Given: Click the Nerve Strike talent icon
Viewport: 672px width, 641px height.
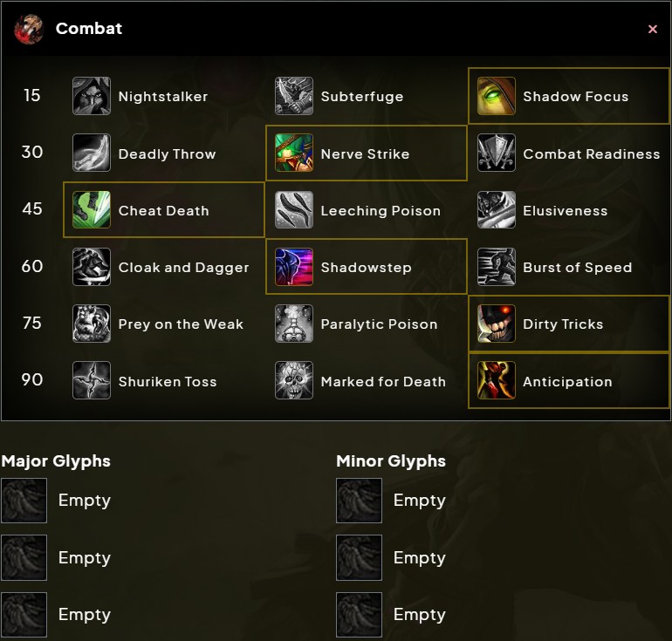Looking at the screenshot, I should tap(294, 153).
